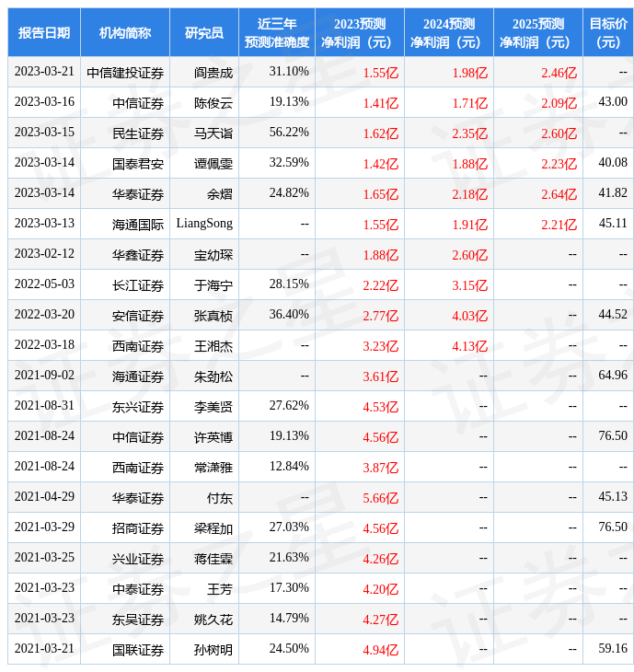
Task: Click the 报告日期 column header
Action: point(43,33)
